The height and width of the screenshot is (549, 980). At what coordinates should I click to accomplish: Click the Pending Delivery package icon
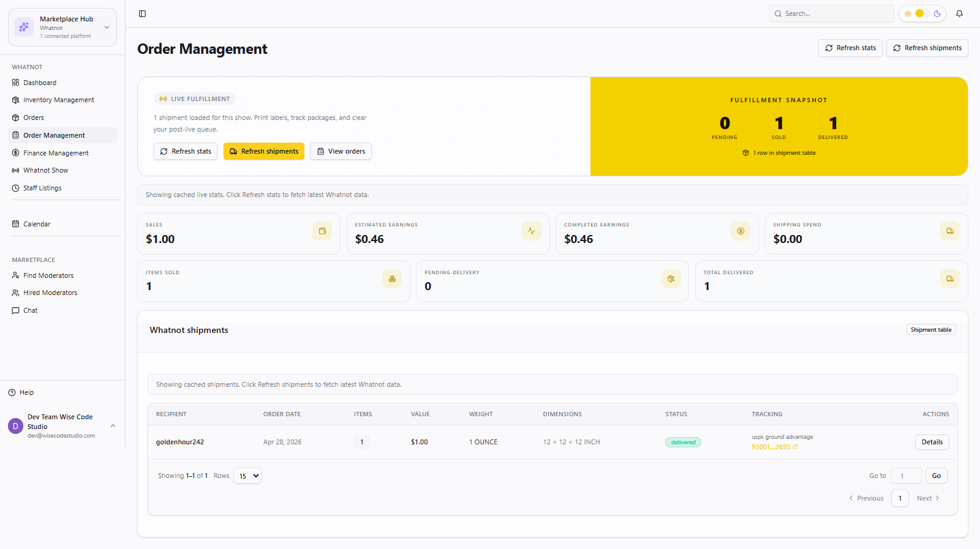coord(671,278)
